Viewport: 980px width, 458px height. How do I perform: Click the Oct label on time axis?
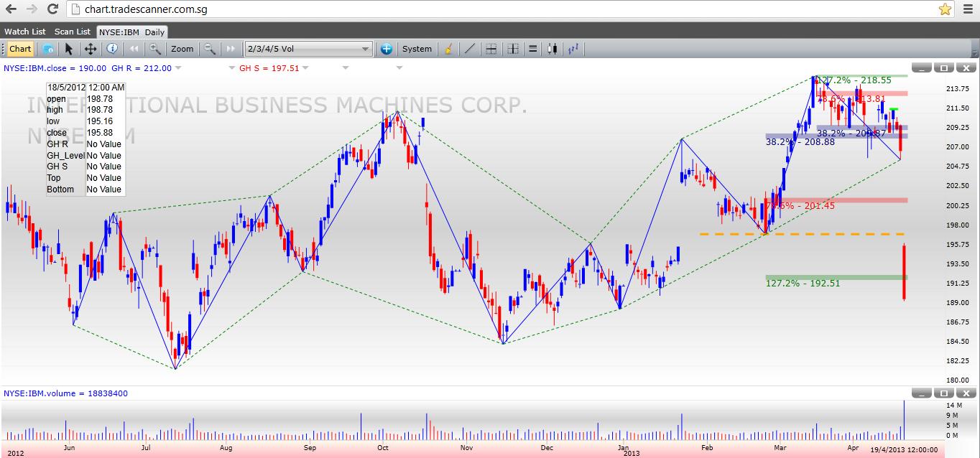pos(383,448)
